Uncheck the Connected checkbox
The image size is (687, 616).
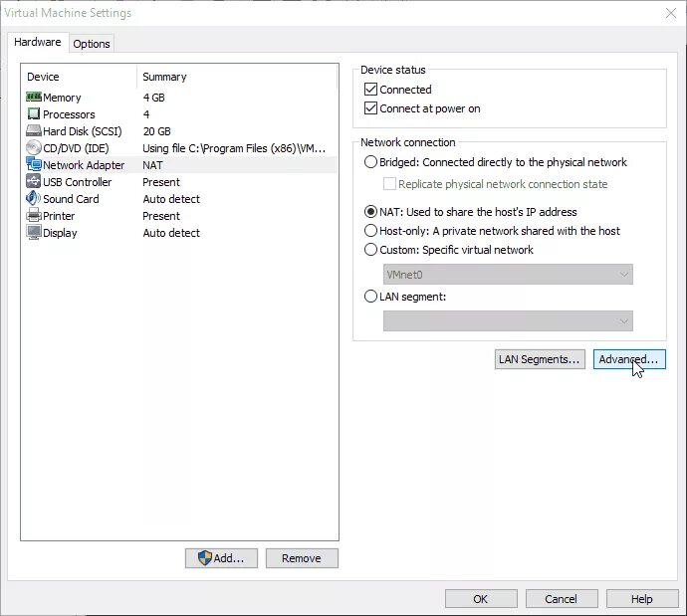[370, 90]
